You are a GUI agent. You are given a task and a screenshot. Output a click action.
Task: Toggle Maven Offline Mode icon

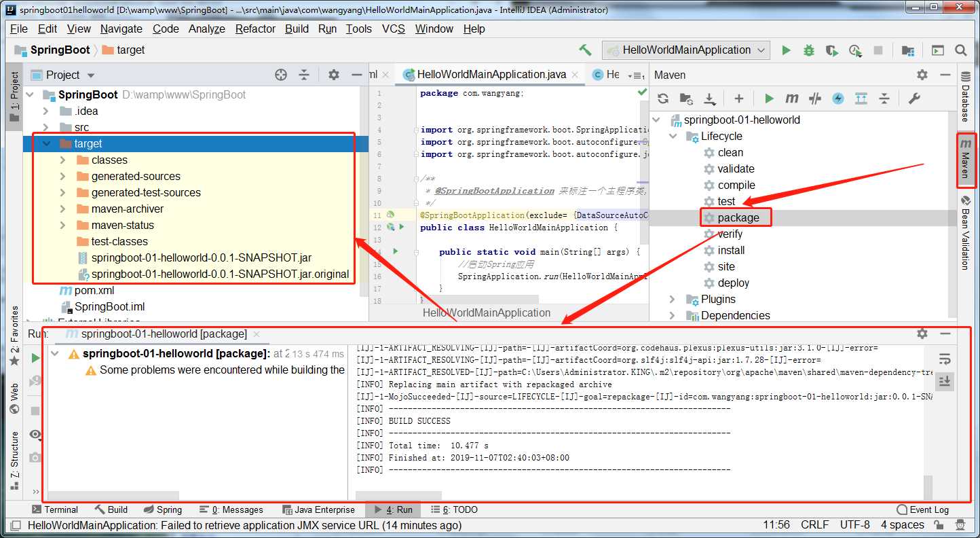pyautogui.click(x=815, y=98)
